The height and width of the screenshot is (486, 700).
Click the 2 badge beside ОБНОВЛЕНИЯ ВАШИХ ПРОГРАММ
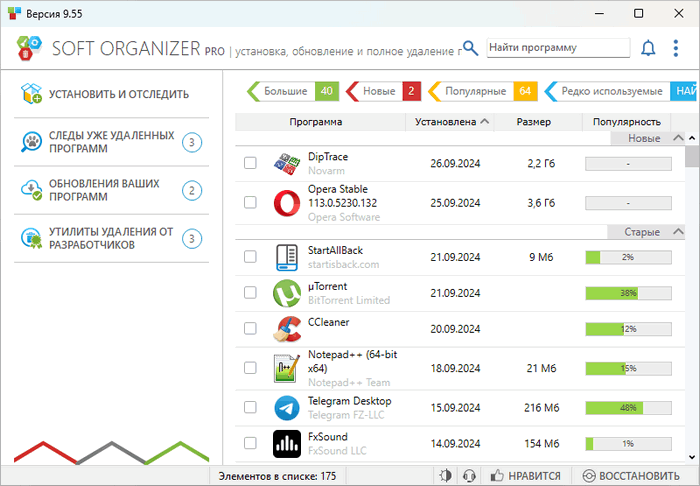click(192, 191)
